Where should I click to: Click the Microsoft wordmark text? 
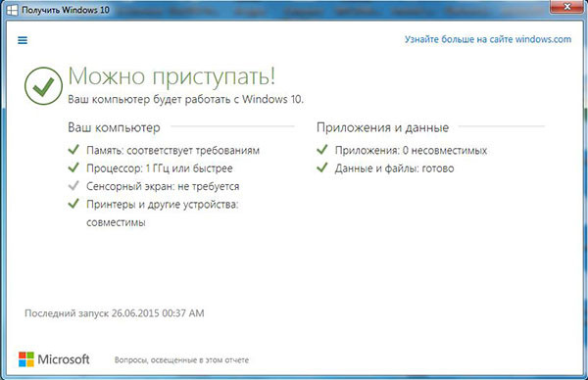point(64,359)
